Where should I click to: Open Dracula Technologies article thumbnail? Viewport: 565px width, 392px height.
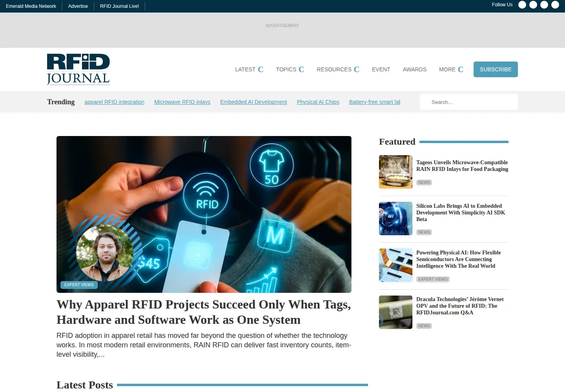coord(395,312)
